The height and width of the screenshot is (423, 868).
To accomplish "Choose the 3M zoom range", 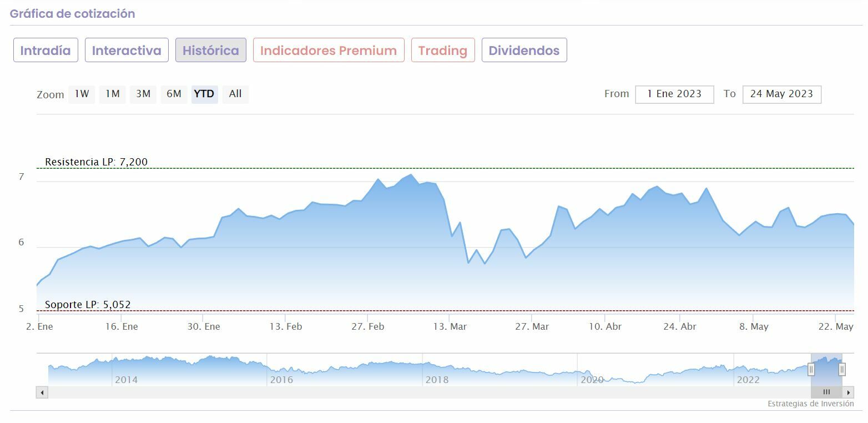I will (x=143, y=94).
